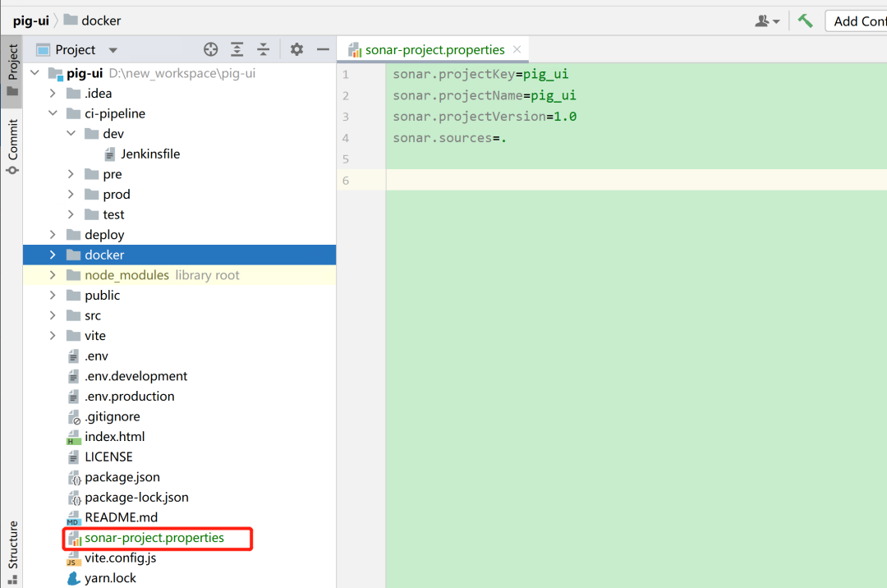Screen dimensions: 887x588
Task: Click the Add Configuration button
Action: [856, 21]
